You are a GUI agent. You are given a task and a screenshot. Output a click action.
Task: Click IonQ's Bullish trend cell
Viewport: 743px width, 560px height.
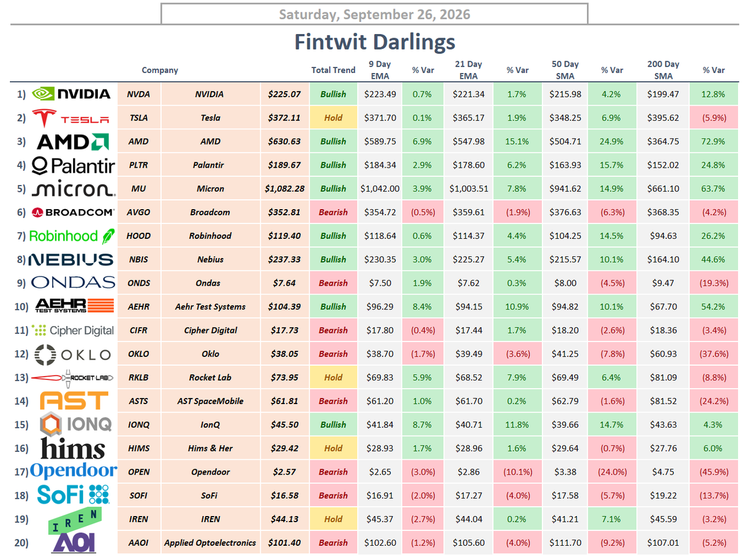(x=333, y=424)
